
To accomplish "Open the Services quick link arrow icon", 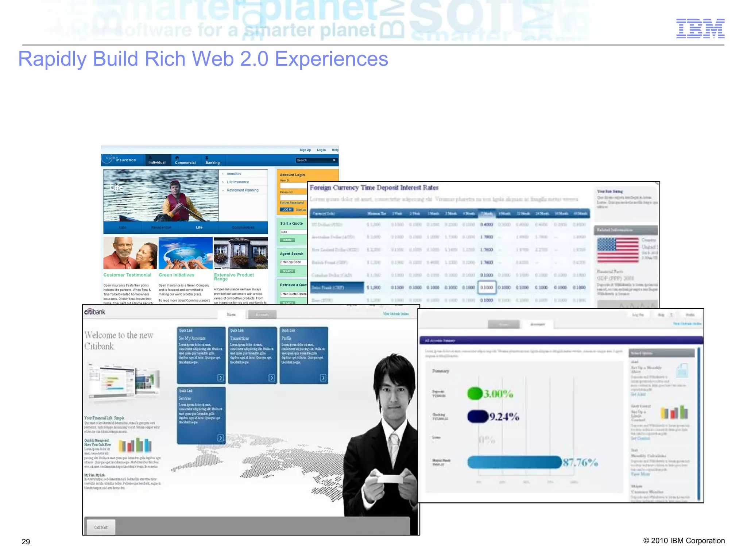I will [220, 438].
